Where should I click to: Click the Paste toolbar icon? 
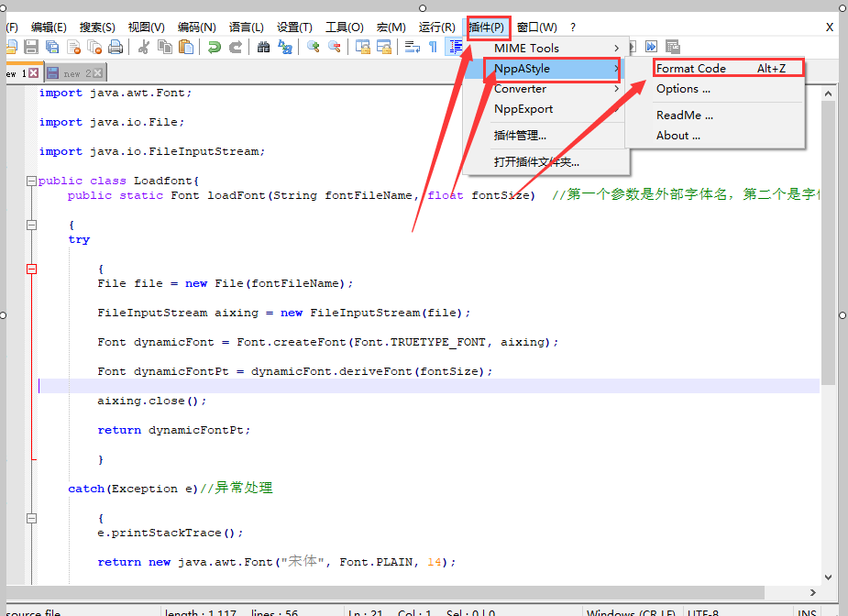click(x=189, y=46)
